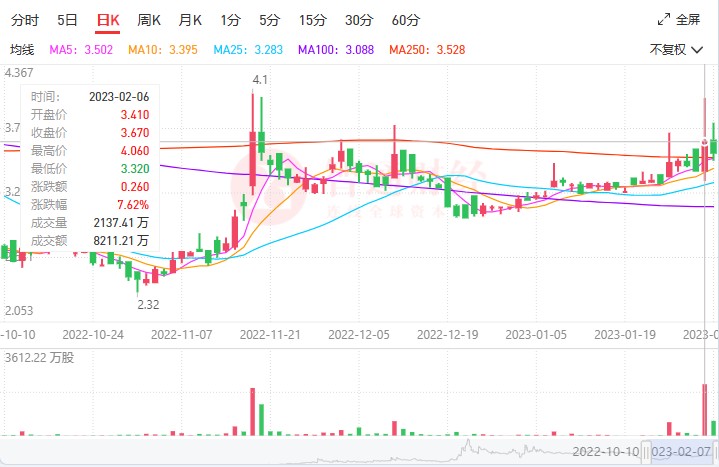The height and width of the screenshot is (467, 719).
Task: Open the 不复权 adjustment dropdown
Action: [x=674, y=50]
